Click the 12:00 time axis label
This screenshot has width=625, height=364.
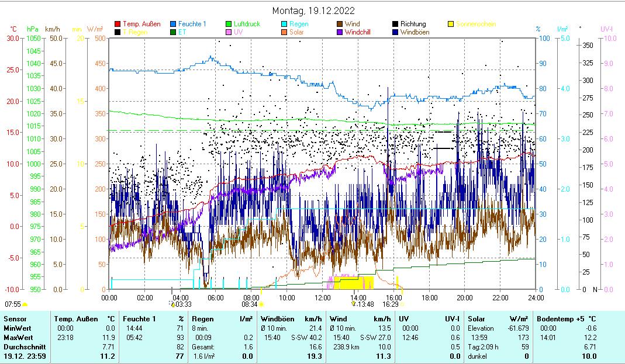(x=322, y=297)
